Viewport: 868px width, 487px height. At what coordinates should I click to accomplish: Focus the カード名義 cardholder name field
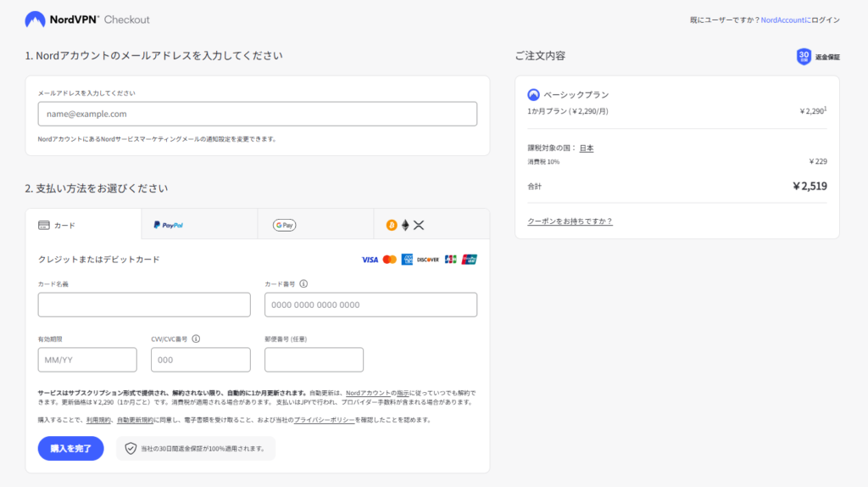(144, 305)
